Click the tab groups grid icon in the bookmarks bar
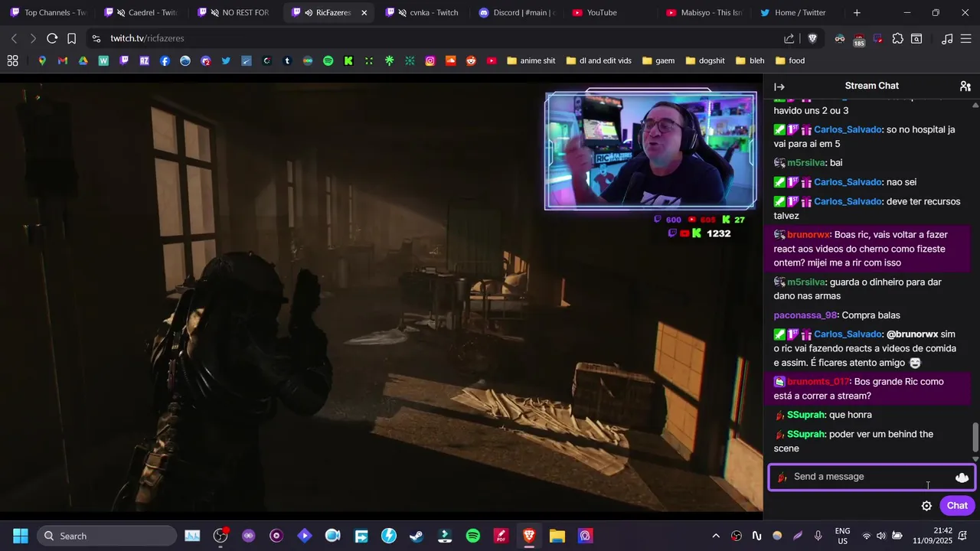Screen dimensions: 980x551 tap(12, 60)
